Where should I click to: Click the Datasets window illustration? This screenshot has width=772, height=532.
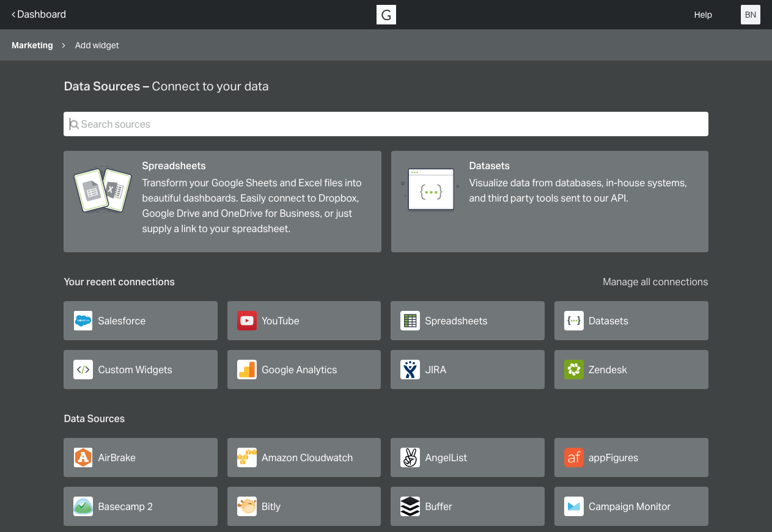tap(430, 190)
